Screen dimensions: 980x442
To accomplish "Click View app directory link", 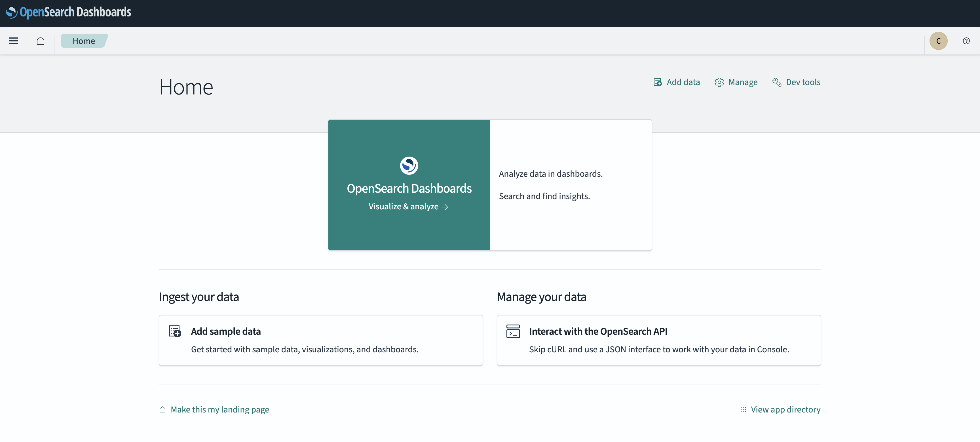I will 785,409.
